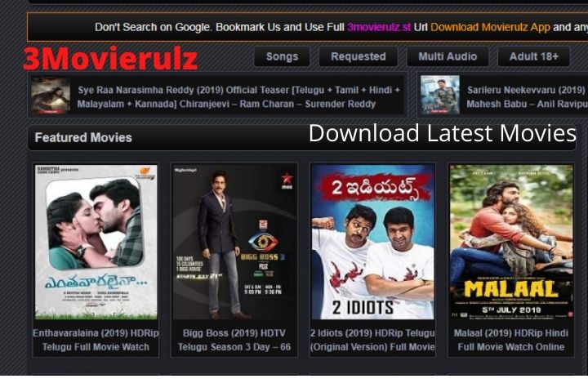Viewport: 588px width, 392px height.
Task: Click the Sye Raa Narasimha Reddy thumbnail
Action: coord(51,96)
